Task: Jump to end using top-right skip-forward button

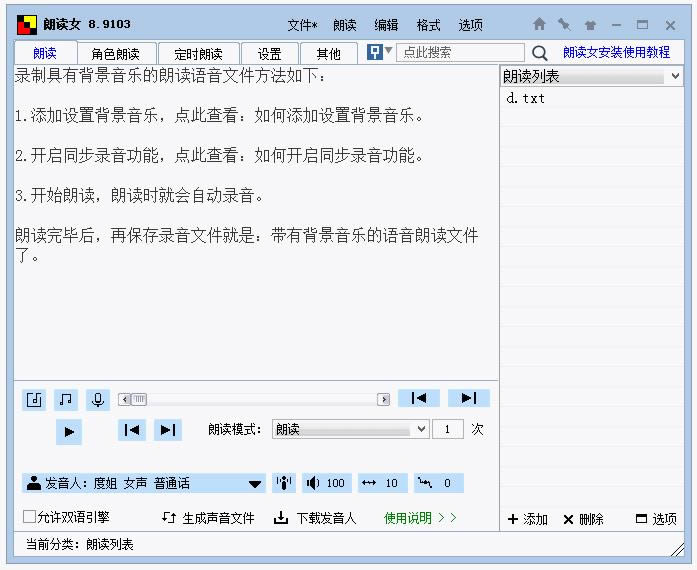Action: [469, 398]
